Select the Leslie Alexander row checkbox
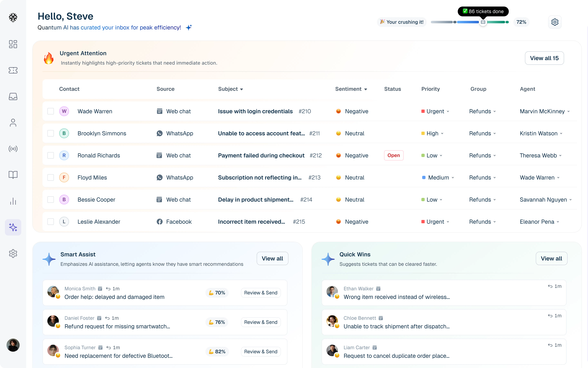Viewport: 588px width, 368px height. pyautogui.click(x=51, y=222)
